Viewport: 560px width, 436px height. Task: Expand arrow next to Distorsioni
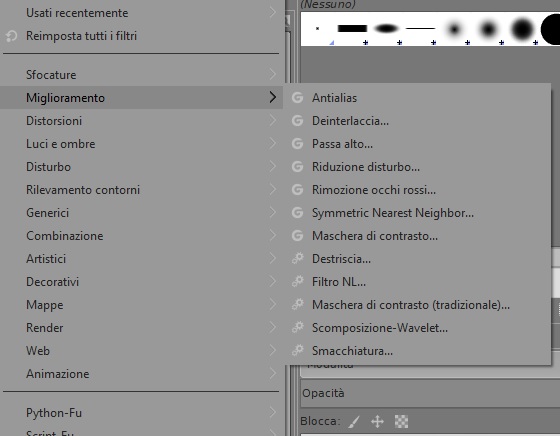click(272, 121)
